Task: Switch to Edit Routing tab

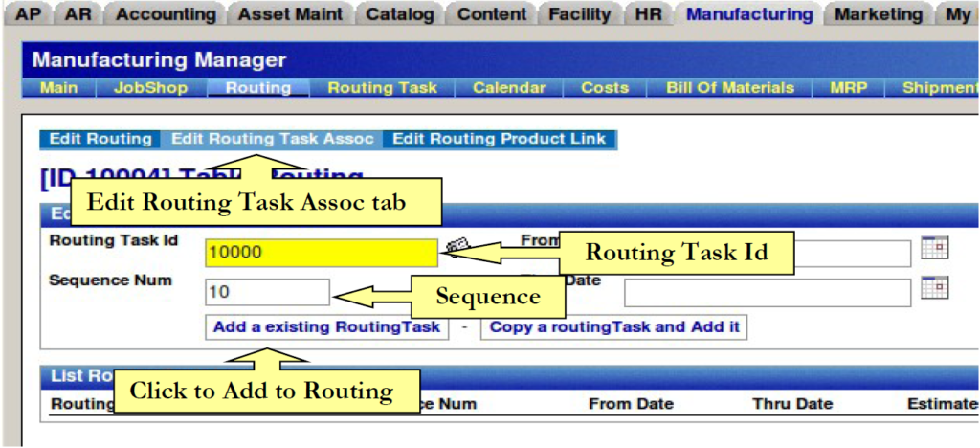Action: pyautogui.click(x=100, y=139)
